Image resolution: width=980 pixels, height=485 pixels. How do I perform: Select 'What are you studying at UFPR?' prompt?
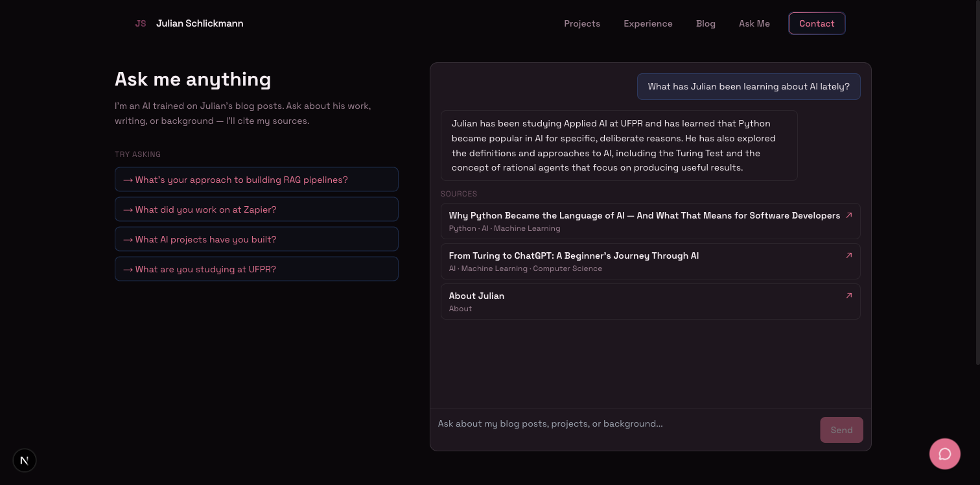(x=257, y=269)
